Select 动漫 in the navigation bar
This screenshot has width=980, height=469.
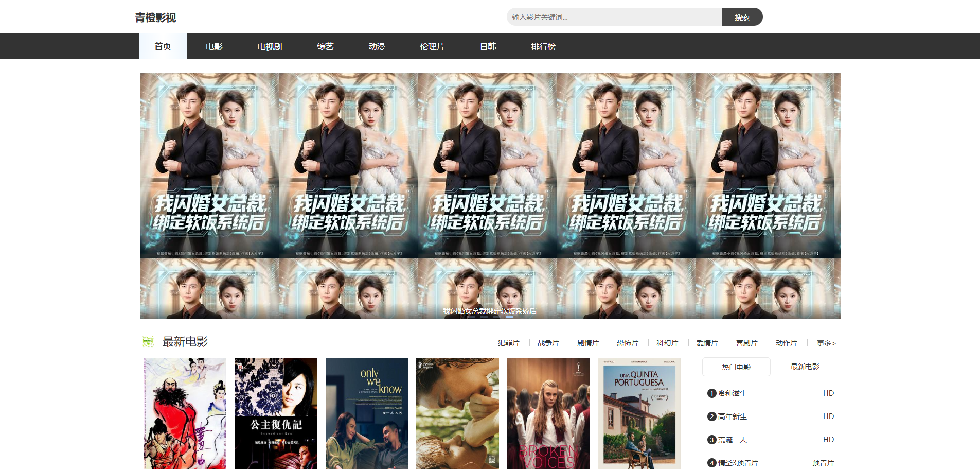[x=377, y=46]
